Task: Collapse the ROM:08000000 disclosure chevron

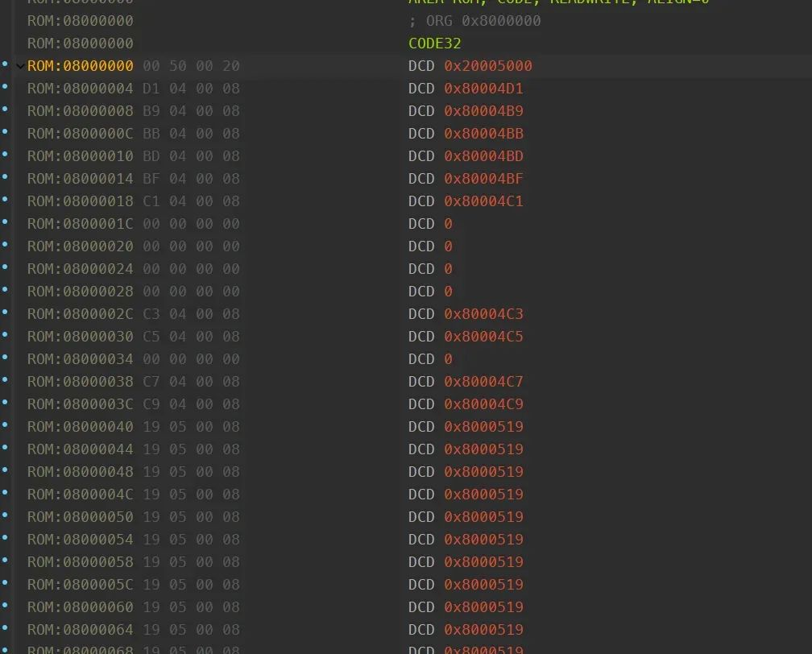Action: 19,66
